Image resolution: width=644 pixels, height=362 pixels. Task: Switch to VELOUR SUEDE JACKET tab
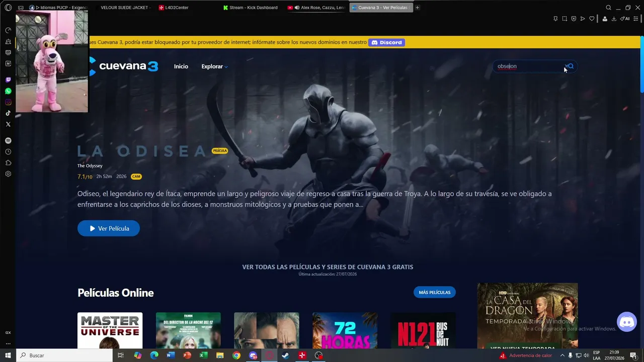[x=124, y=8]
